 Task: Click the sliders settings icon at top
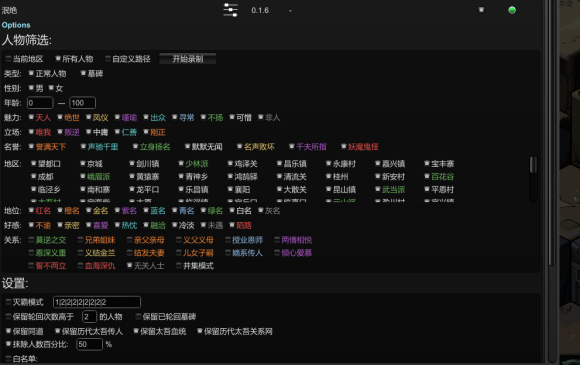coord(230,10)
